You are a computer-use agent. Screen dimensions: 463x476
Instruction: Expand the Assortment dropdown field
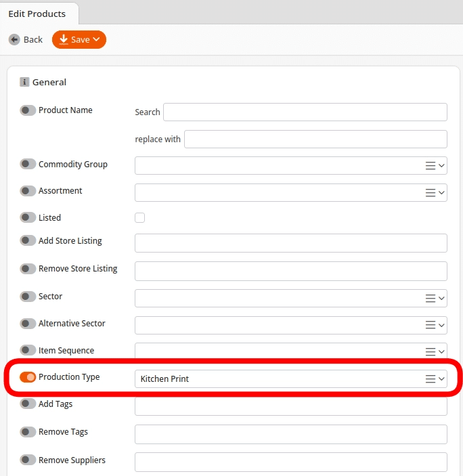click(x=278, y=192)
